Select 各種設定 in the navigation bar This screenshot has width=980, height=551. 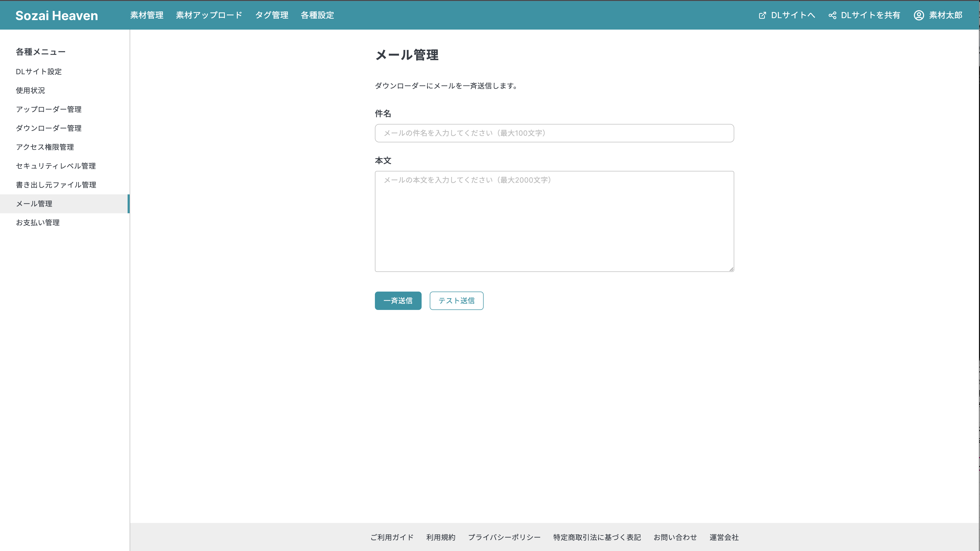[x=317, y=15]
